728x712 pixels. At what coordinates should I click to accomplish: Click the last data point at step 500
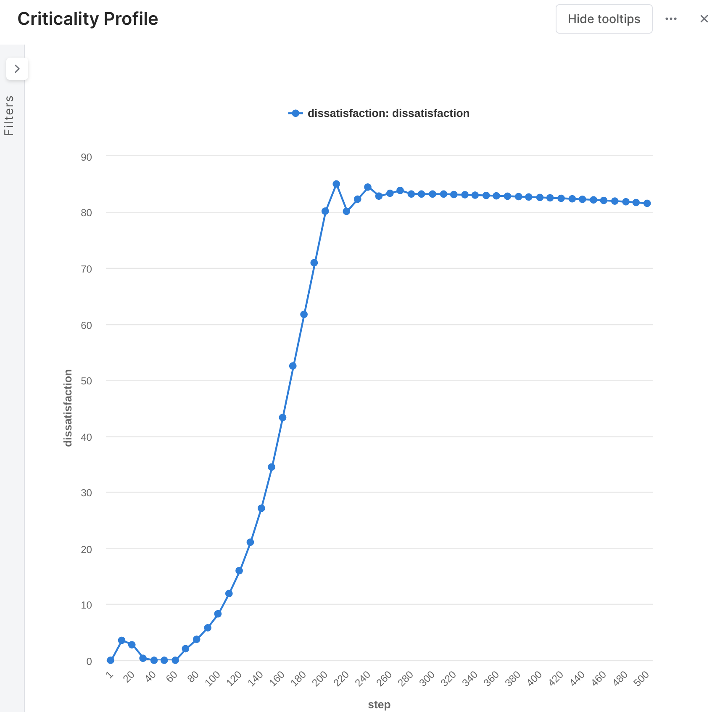(647, 204)
